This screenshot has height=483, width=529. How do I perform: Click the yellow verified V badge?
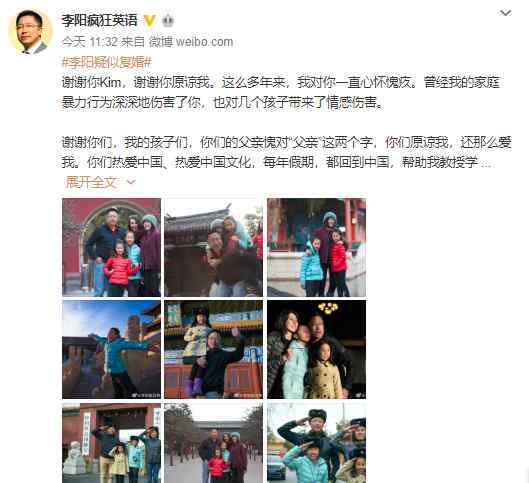click(x=149, y=21)
